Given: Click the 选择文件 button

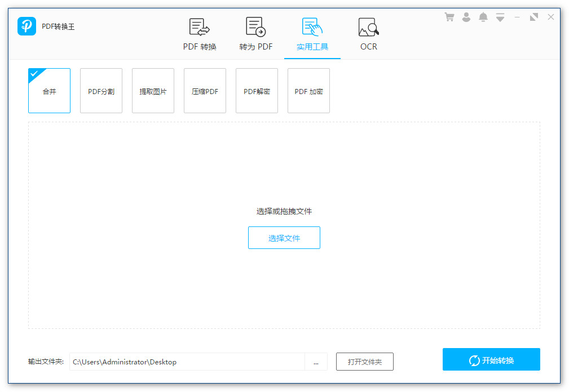Looking at the screenshot, I should pyautogui.click(x=284, y=238).
